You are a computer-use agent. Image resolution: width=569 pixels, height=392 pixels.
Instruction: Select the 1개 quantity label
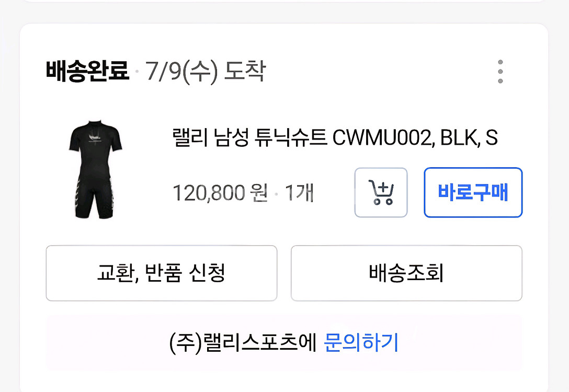[299, 192]
